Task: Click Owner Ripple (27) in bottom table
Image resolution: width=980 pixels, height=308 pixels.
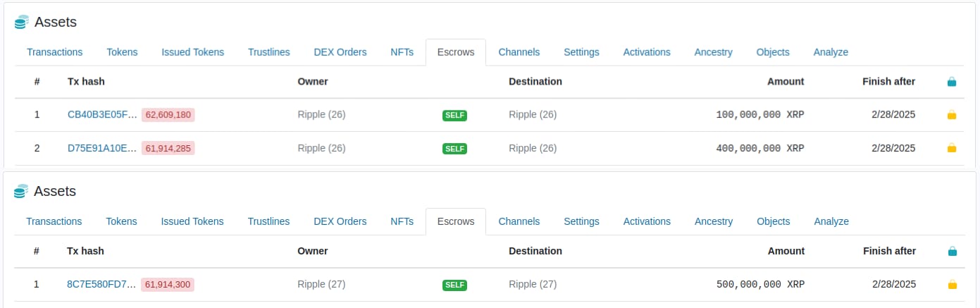Action: click(x=321, y=285)
